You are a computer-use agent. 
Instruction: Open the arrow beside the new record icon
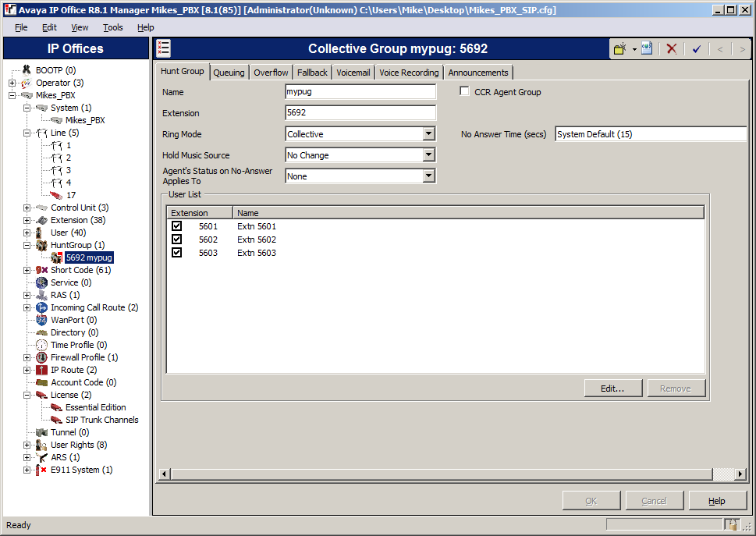pos(634,49)
